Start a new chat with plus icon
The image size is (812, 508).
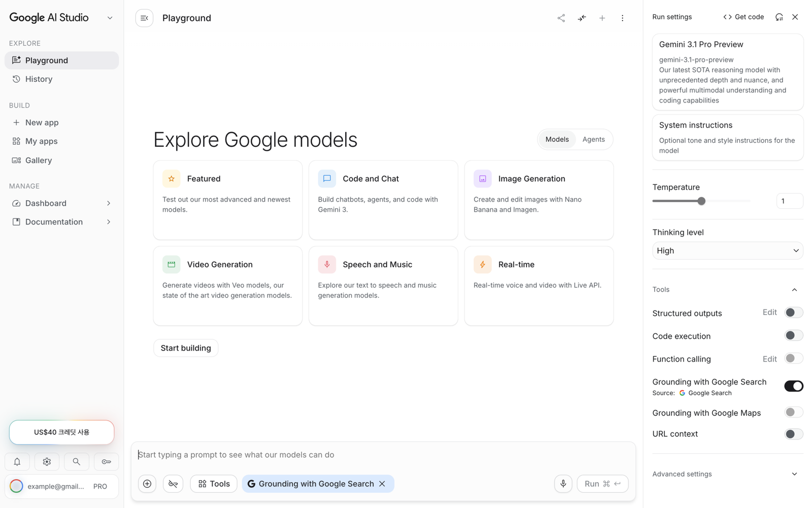602,18
